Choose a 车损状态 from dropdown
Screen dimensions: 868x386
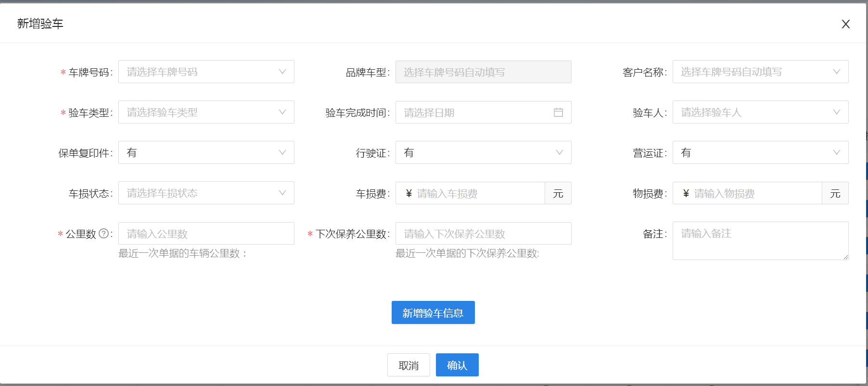tap(206, 193)
